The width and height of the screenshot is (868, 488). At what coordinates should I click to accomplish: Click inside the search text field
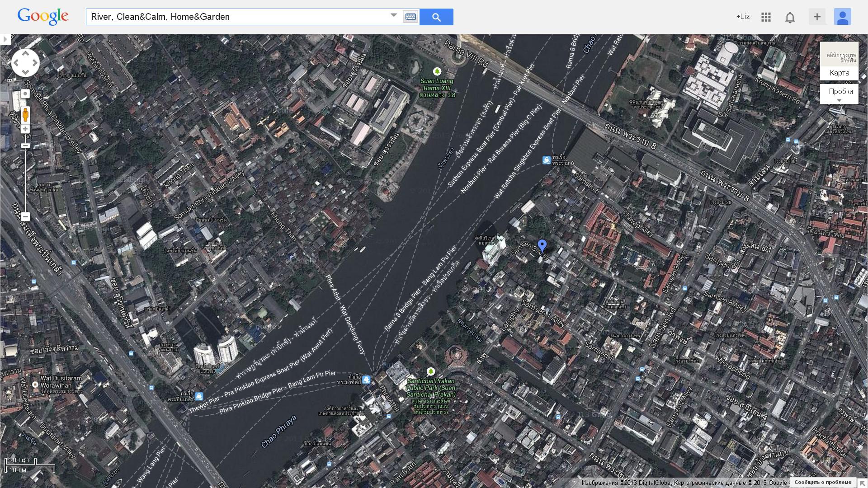pyautogui.click(x=235, y=17)
